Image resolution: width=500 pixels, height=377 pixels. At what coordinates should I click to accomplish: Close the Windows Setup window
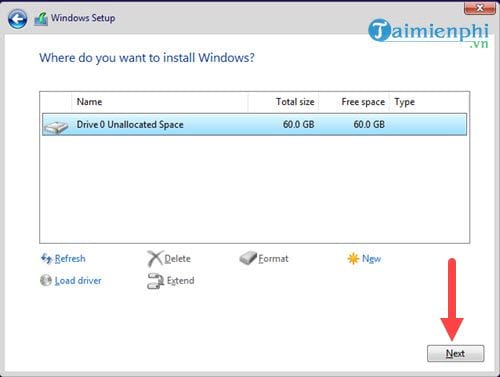(480, 7)
